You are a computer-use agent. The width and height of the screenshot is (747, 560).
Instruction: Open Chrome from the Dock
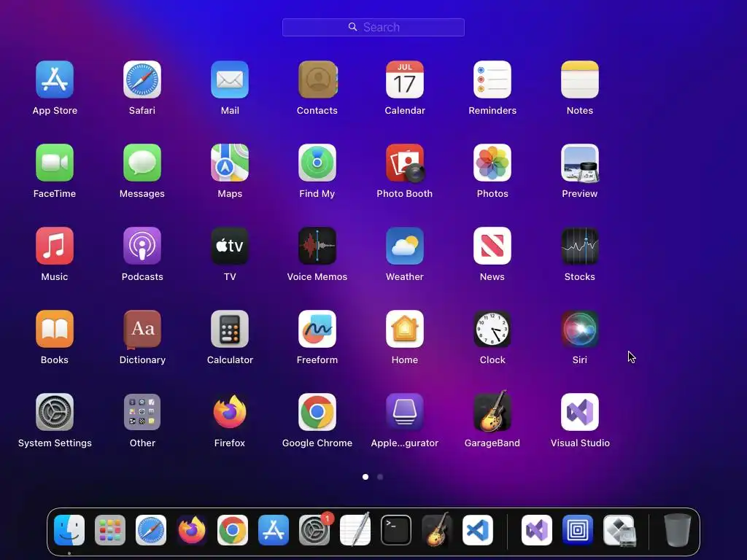point(233,530)
